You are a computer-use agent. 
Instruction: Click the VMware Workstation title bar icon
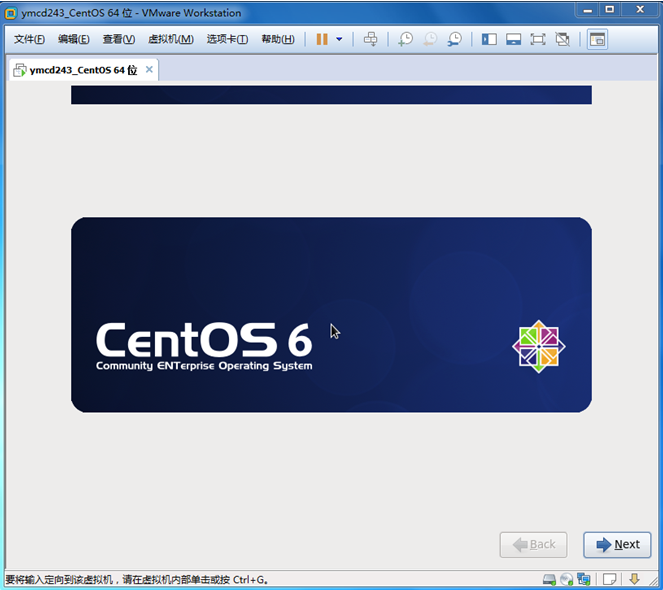coord(11,13)
